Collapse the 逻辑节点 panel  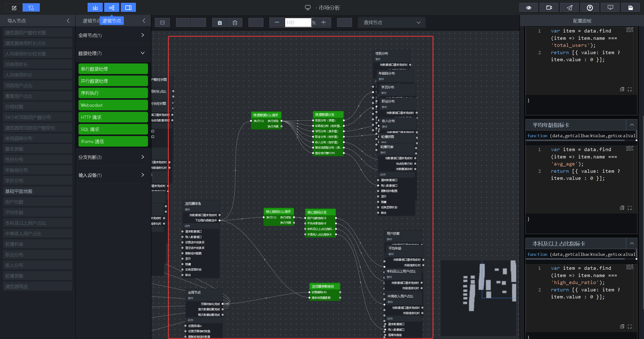click(x=144, y=21)
